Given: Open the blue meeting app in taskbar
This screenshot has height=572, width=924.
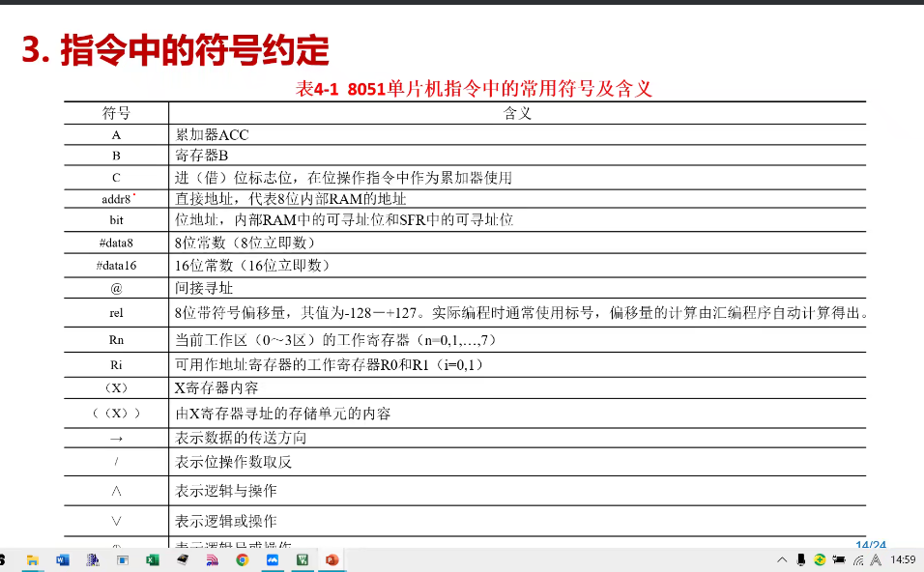Looking at the screenshot, I should (273, 560).
